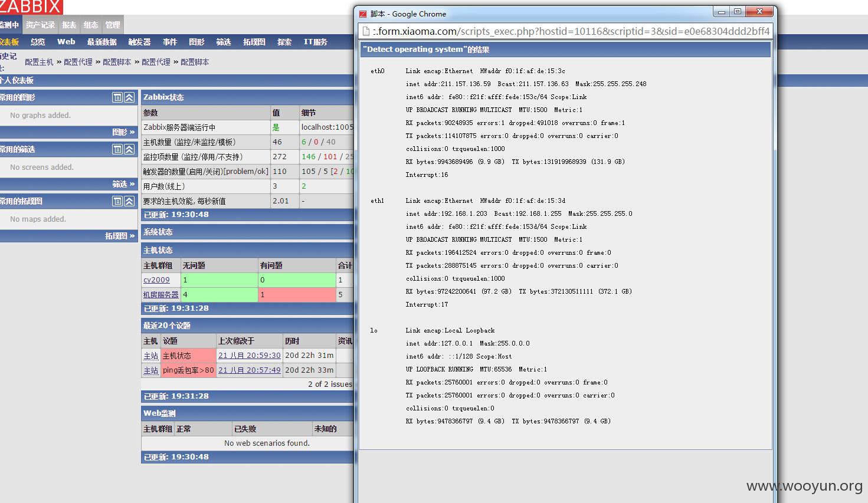Click the ping丢包率>80 issue cell
Viewport: 868px width, 503px height.
pos(189,370)
